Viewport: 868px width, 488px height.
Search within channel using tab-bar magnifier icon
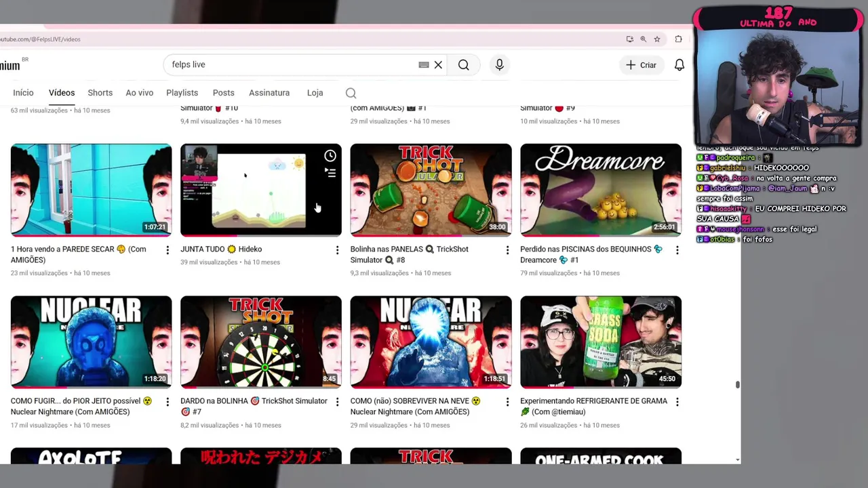(x=351, y=93)
